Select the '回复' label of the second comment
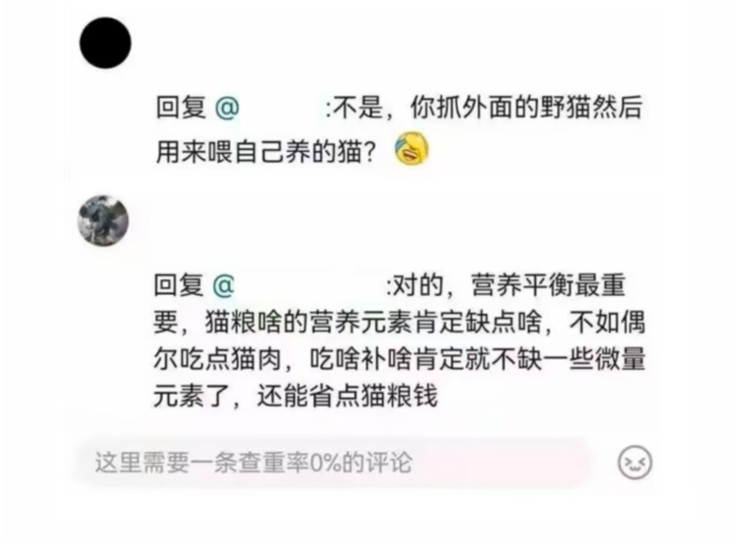 tap(179, 285)
